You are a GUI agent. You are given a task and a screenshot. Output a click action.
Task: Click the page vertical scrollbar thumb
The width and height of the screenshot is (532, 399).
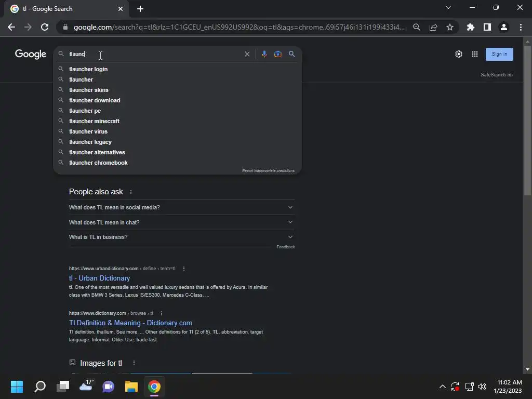tap(527, 121)
